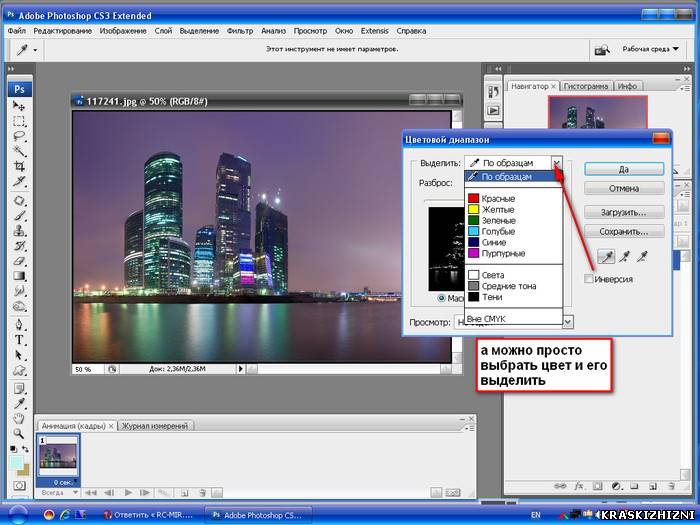Select the Custom Shape tool
The image size is (700, 525).
point(19,371)
